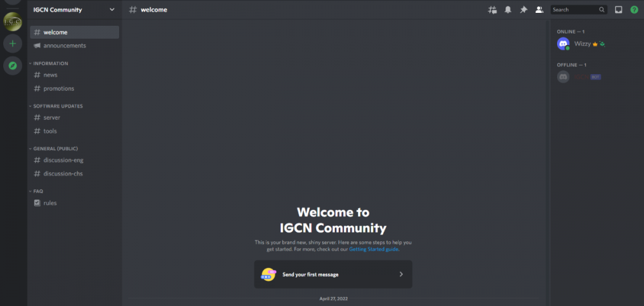Click the green Help icon
The width and height of the screenshot is (644, 306).
coord(634,10)
